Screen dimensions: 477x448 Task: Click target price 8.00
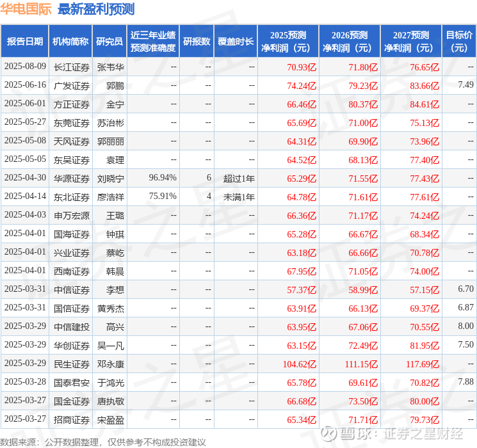pos(465,326)
